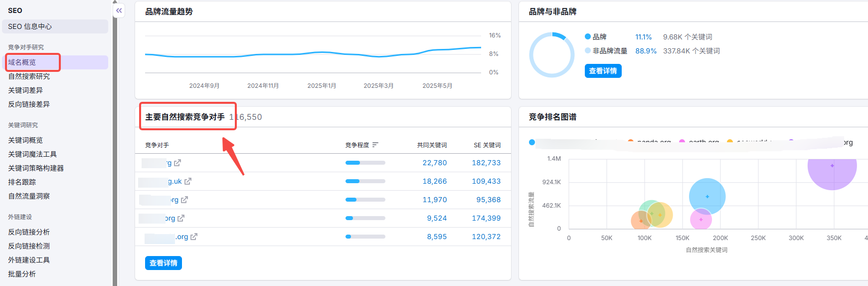Open 自然搜索研究 in the sidebar
Screen dimensions: 868x286
pyautogui.click(x=29, y=76)
